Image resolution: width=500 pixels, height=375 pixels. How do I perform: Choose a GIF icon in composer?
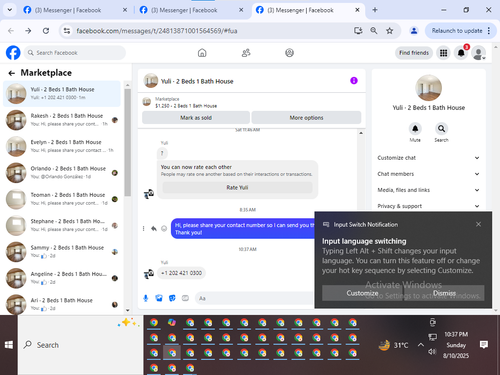pos(185,298)
